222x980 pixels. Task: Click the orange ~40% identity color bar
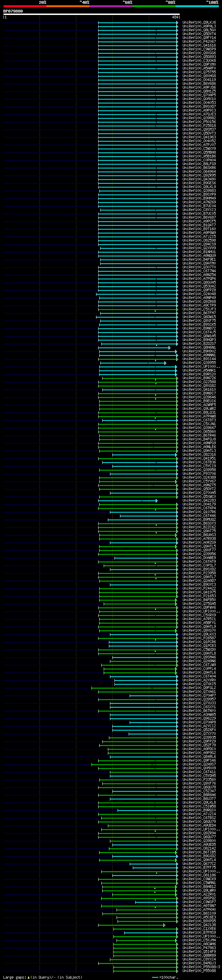[68, 6]
